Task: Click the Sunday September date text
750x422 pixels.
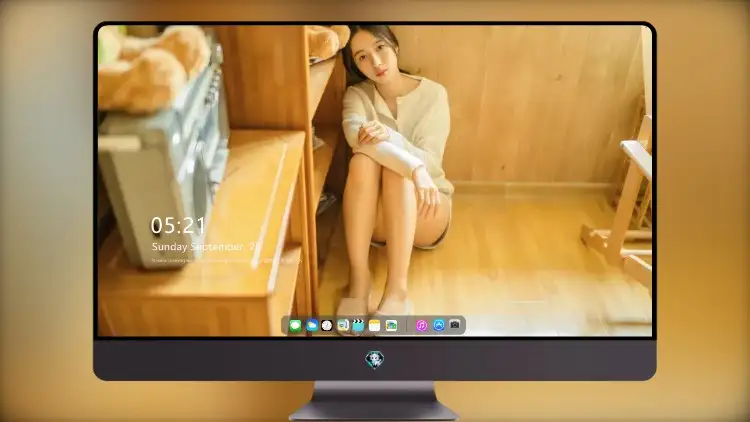Action: tap(206, 247)
